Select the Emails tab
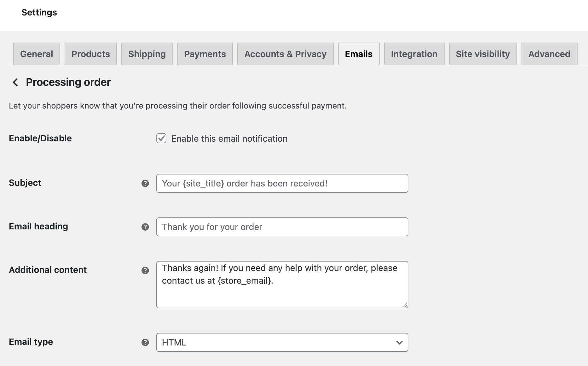This screenshot has height=366, width=588. tap(358, 54)
